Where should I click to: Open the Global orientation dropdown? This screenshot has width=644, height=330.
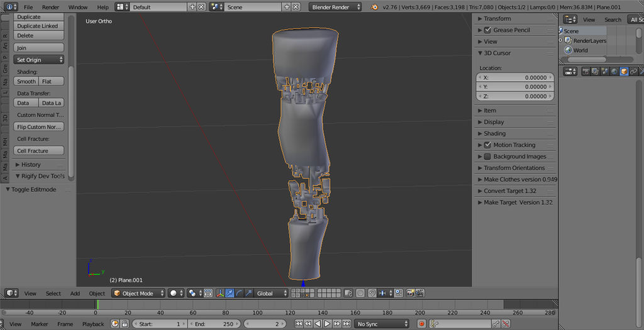tap(271, 294)
